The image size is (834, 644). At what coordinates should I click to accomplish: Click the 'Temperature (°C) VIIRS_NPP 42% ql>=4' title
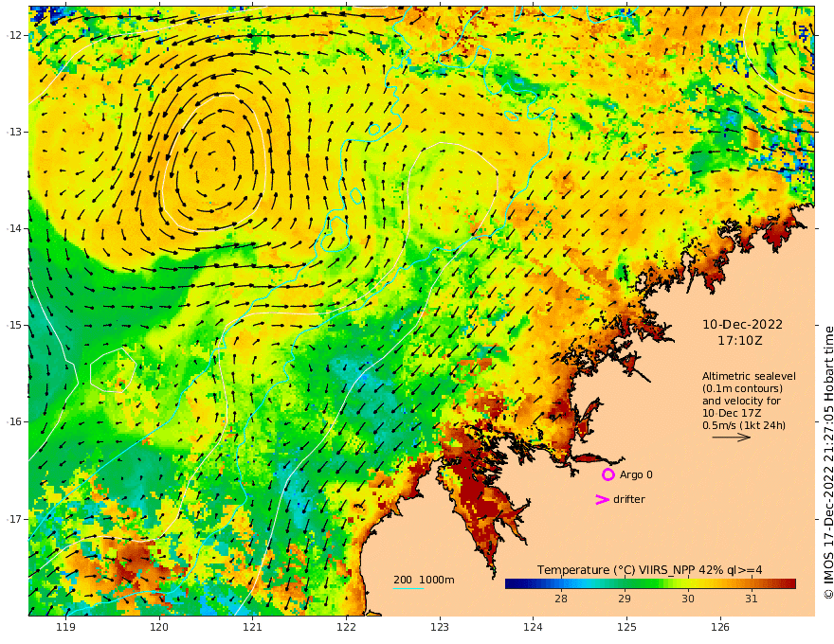click(x=649, y=570)
